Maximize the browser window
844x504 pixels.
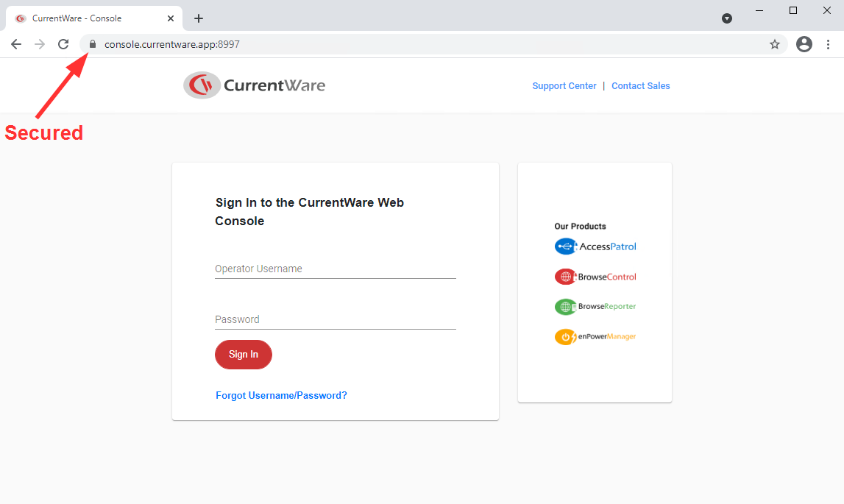pyautogui.click(x=793, y=11)
